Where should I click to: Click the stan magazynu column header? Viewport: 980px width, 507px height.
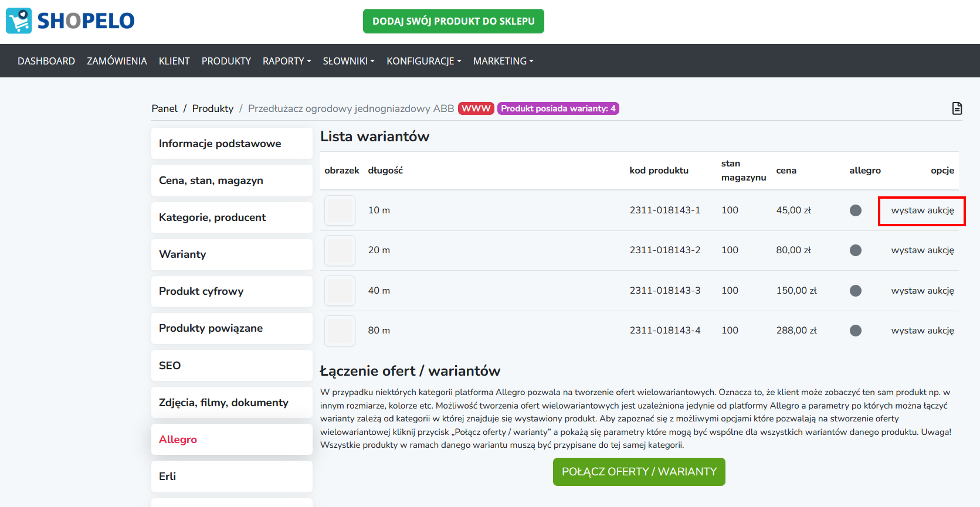click(744, 171)
